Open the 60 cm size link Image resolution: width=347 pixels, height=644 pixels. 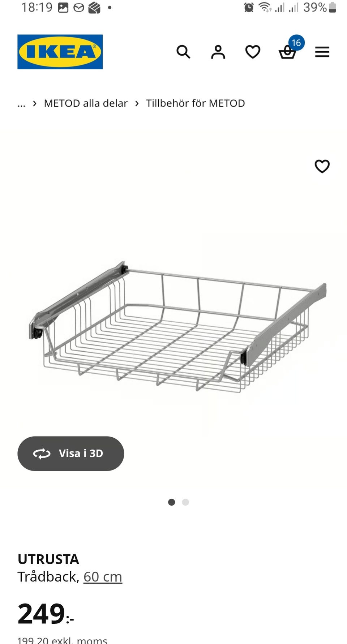click(103, 577)
